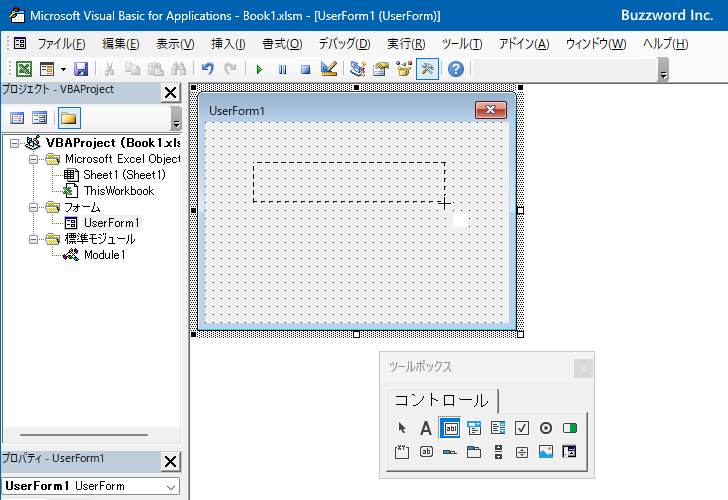Screen dimensions: 728x500
Task: Click the project pane horizontal scrollbar
Action: point(84,435)
